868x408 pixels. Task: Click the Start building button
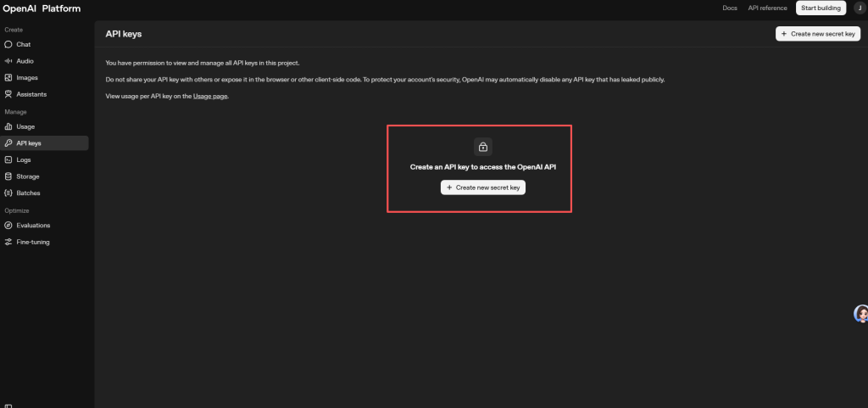pos(820,8)
